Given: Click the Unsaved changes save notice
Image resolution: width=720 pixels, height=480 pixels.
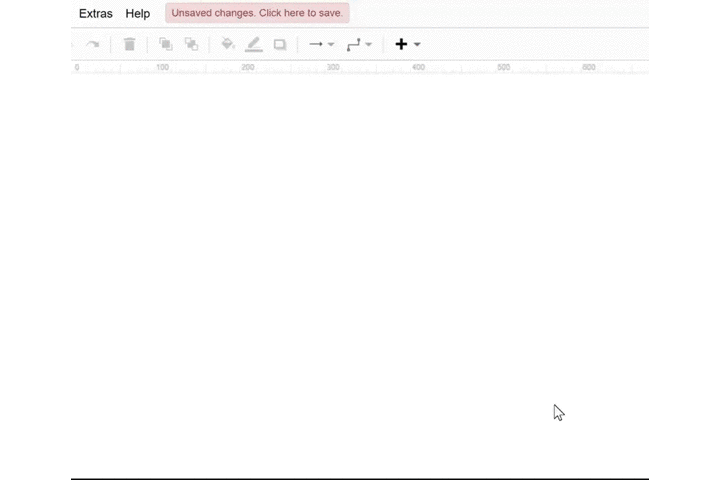Looking at the screenshot, I should coord(257,13).
